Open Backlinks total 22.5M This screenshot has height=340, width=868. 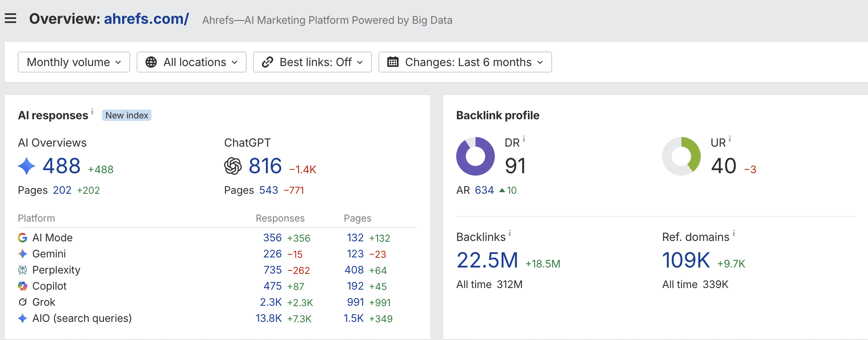pos(488,260)
